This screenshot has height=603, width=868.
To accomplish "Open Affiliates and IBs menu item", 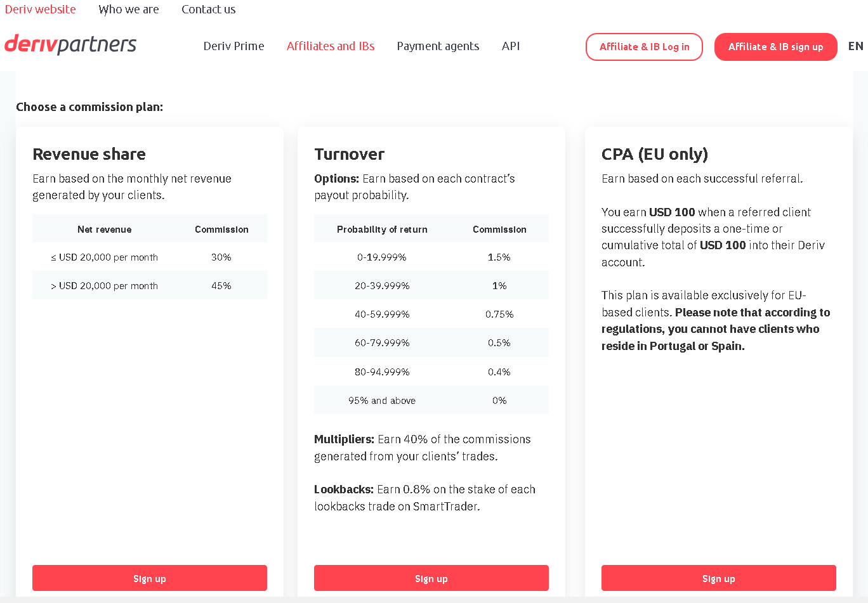I will tap(331, 46).
